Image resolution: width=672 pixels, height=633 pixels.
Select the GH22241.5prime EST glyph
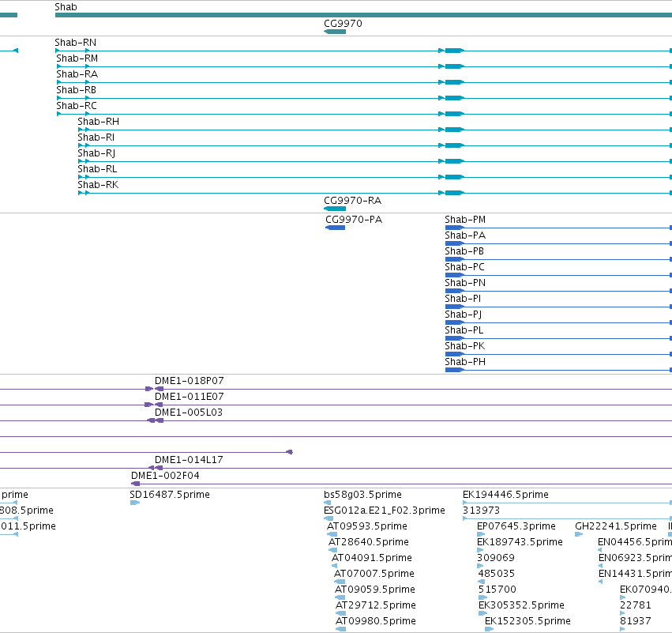(579, 534)
